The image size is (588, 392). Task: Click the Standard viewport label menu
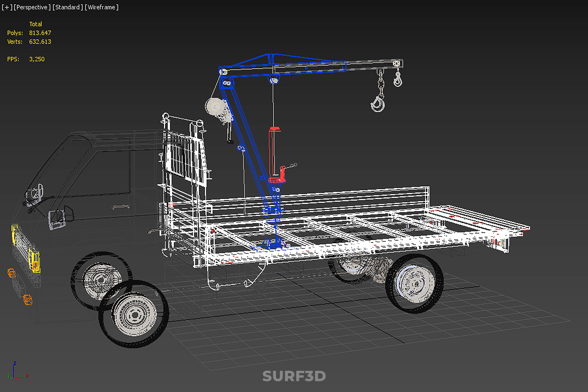click(x=68, y=7)
